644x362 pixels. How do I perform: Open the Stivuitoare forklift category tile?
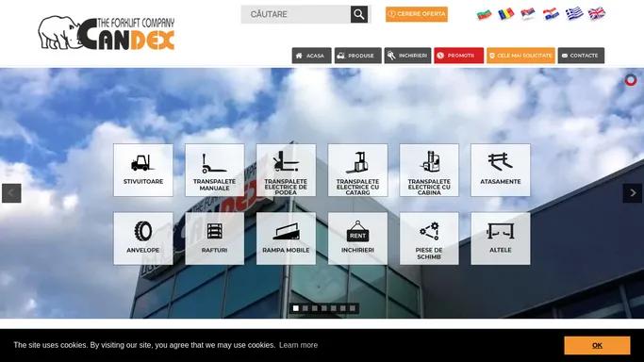pos(143,170)
